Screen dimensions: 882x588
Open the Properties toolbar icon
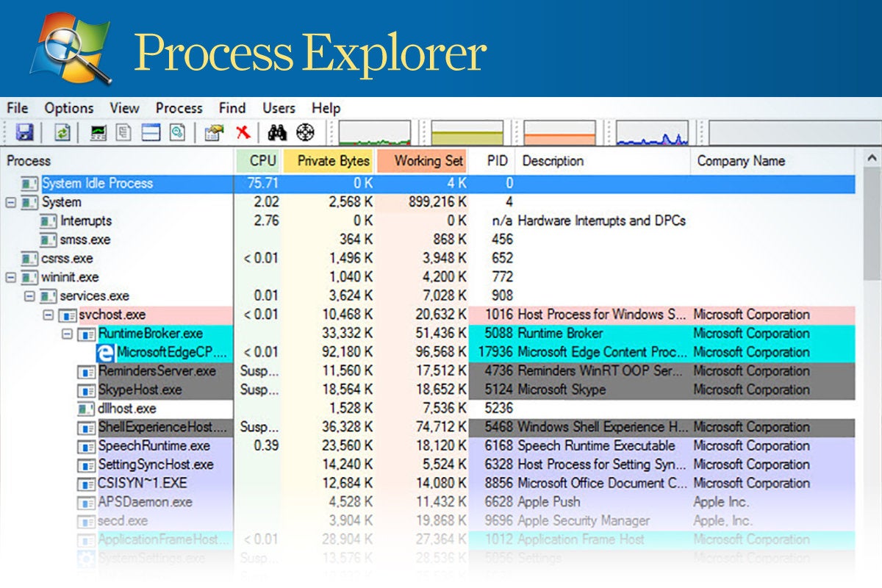coord(214,132)
